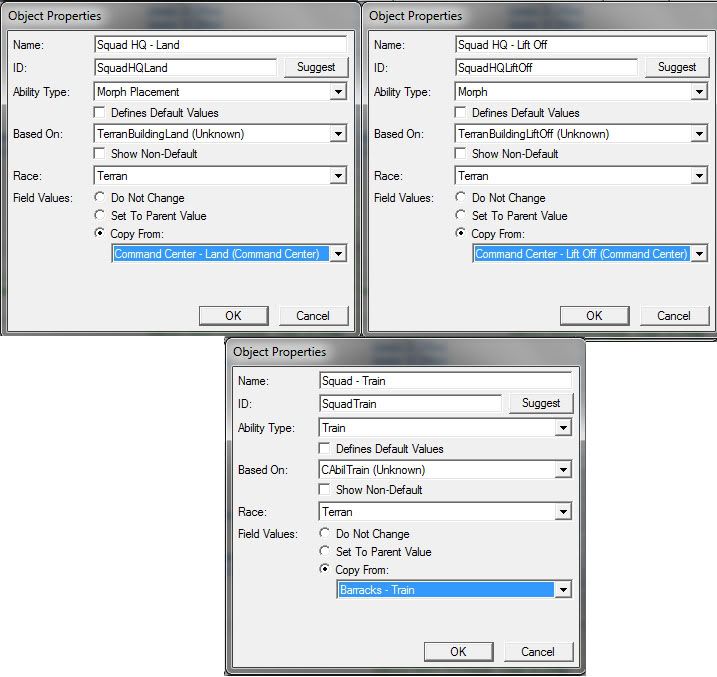Cancel the Squad HQ - Lift Off dialog

(674, 316)
